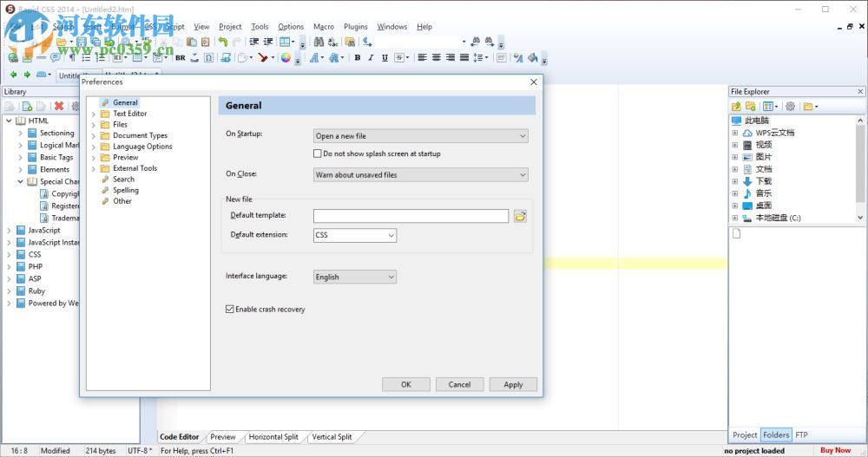Click the Save floppy disk toolbar icon
Image resolution: width=868 pixels, height=457 pixels.
[82, 42]
